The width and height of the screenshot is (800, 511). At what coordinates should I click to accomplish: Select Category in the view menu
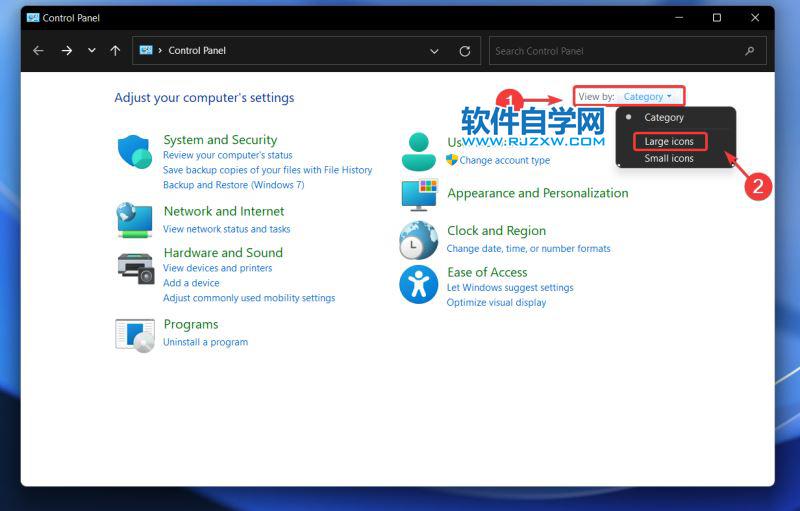[663, 117]
